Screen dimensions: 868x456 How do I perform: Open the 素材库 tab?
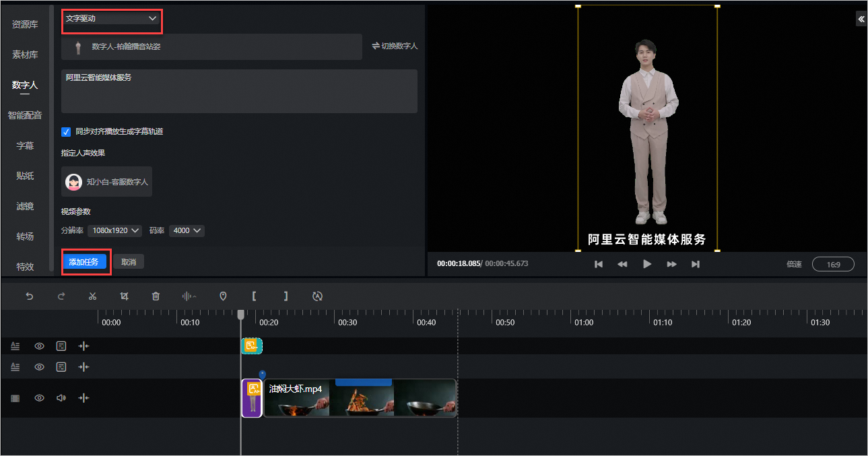point(25,55)
